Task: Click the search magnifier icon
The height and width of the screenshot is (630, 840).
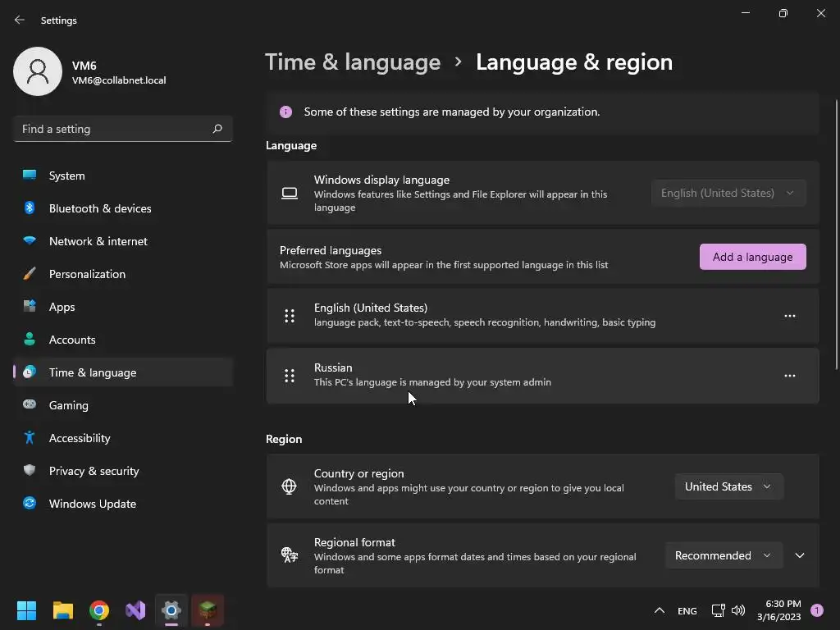Action: point(217,129)
